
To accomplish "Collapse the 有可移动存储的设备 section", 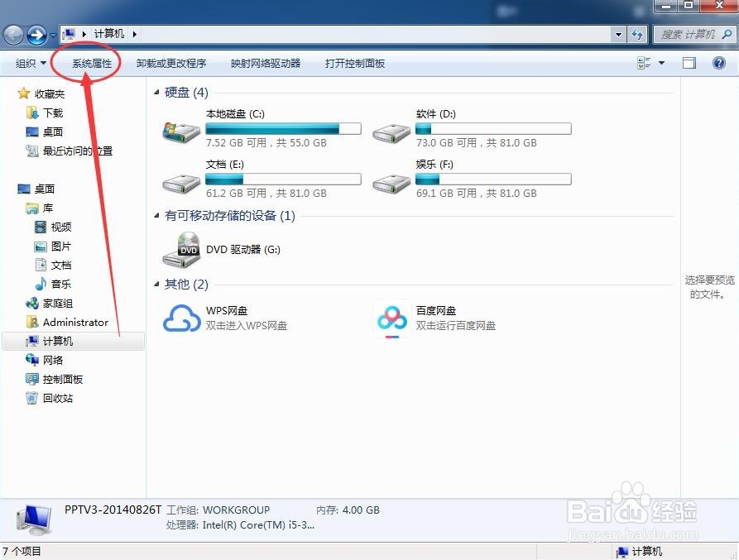I will click(157, 215).
